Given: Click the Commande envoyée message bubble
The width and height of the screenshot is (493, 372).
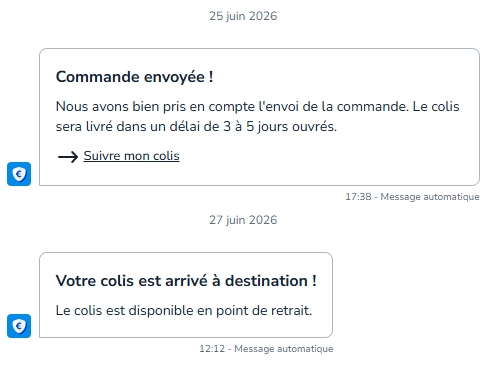Looking at the screenshot, I should (259, 117).
